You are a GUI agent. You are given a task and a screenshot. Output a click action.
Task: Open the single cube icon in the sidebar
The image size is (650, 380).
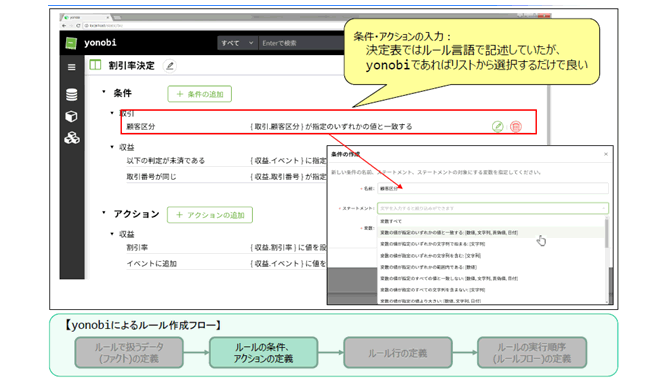pyautogui.click(x=71, y=116)
